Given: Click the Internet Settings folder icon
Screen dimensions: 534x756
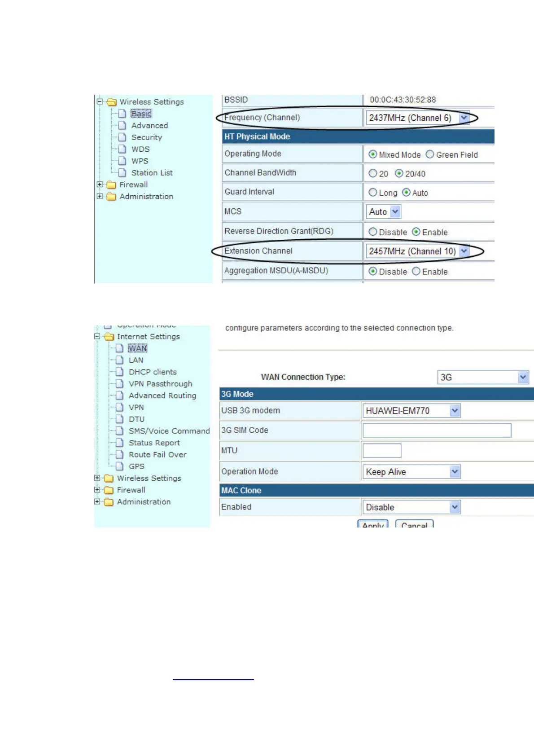Looking at the screenshot, I should (x=109, y=337).
